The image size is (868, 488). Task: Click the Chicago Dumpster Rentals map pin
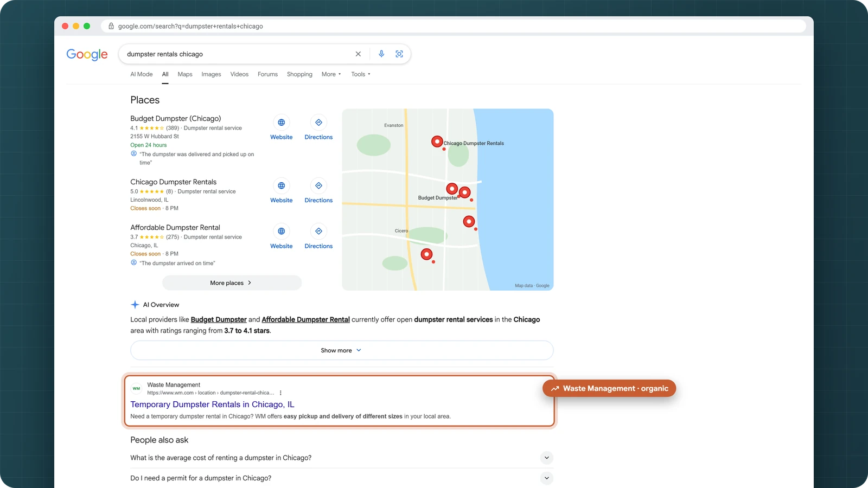tap(437, 142)
